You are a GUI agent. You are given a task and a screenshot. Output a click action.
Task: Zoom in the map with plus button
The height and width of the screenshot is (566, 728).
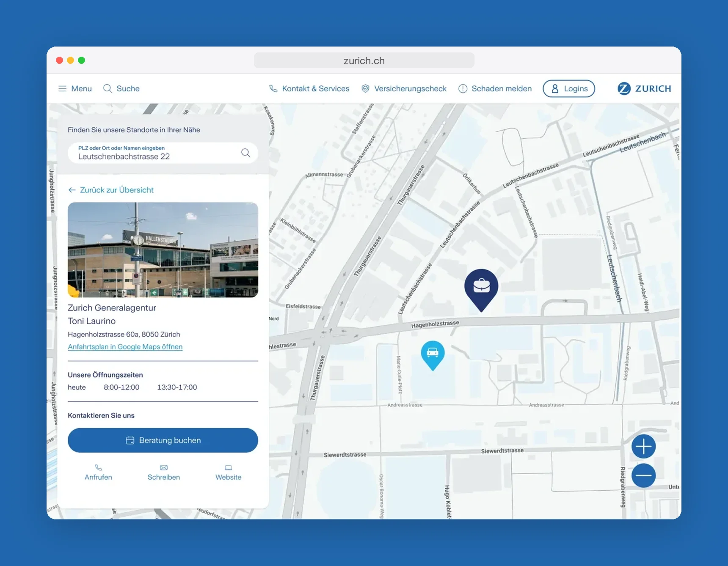click(644, 446)
